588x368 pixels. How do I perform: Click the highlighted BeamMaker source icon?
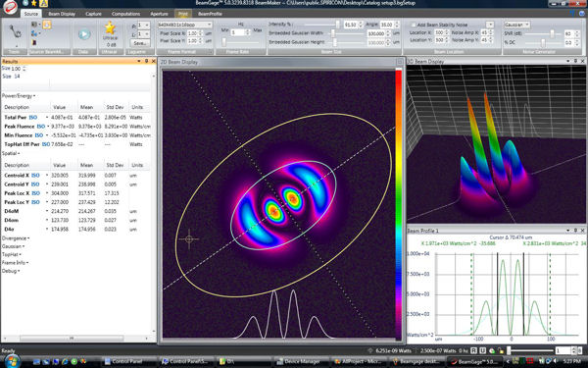47,25
